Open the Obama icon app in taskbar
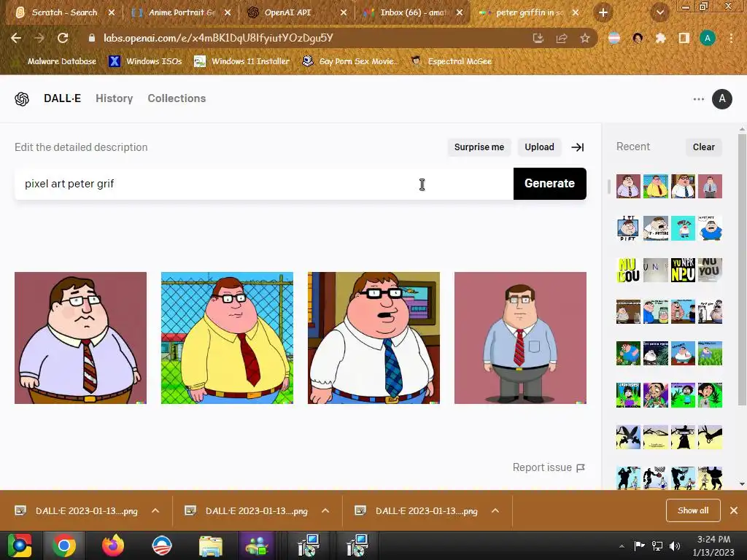The image size is (747, 560). pyautogui.click(x=162, y=545)
